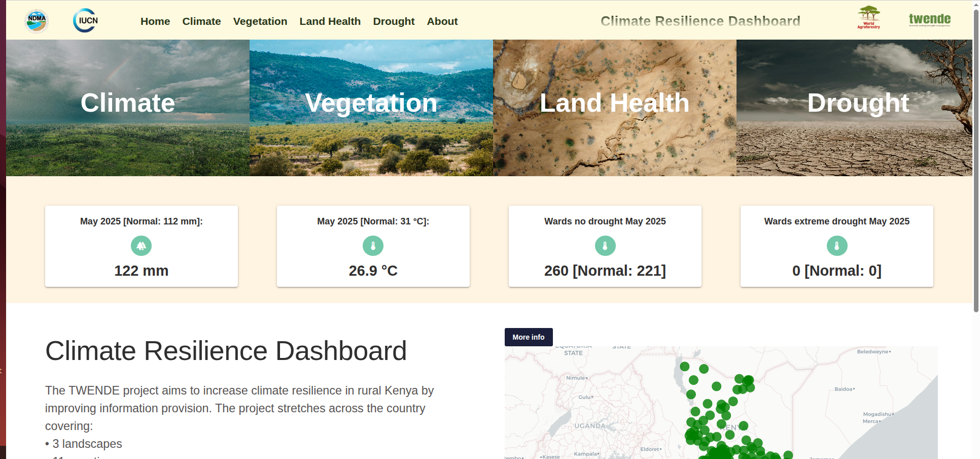Open the World Agroforestry logo
Viewport: 980px width, 459px height.
[869, 18]
